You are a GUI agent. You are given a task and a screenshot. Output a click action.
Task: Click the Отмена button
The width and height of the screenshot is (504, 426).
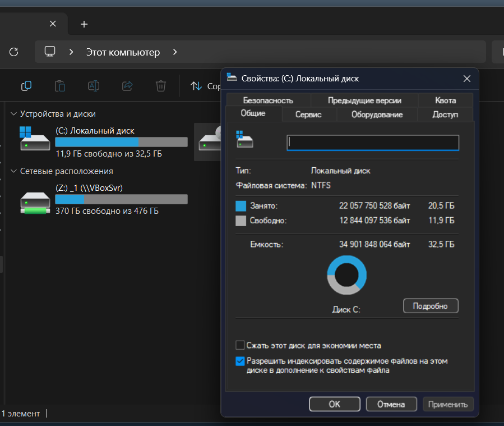[x=391, y=404]
